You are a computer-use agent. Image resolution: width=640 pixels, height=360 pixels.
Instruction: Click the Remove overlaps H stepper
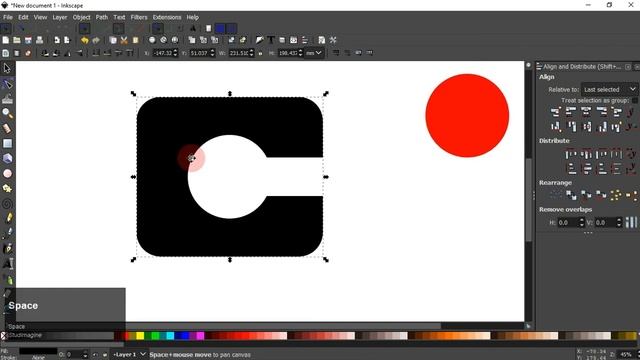(581, 222)
